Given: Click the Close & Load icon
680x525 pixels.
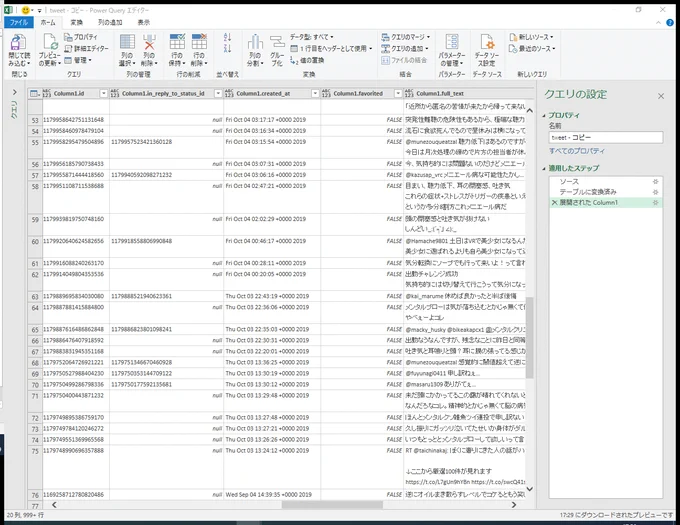Looking at the screenshot, I should pyautogui.click(x=18, y=43).
